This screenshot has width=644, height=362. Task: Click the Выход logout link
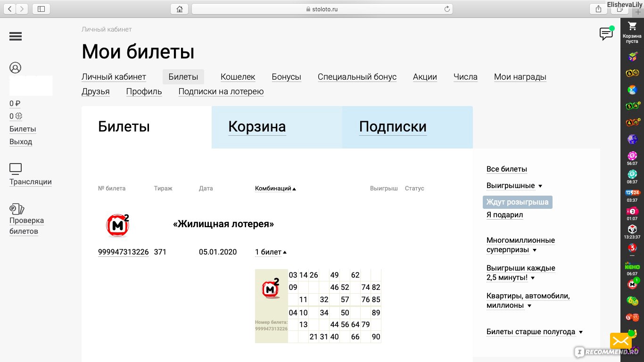pyautogui.click(x=21, y=142)
